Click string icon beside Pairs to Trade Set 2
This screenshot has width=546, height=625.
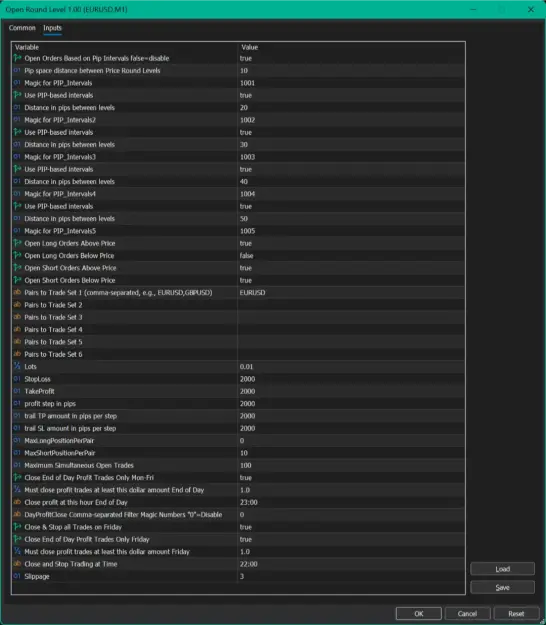pyautogui.click(x=17, y=305)
